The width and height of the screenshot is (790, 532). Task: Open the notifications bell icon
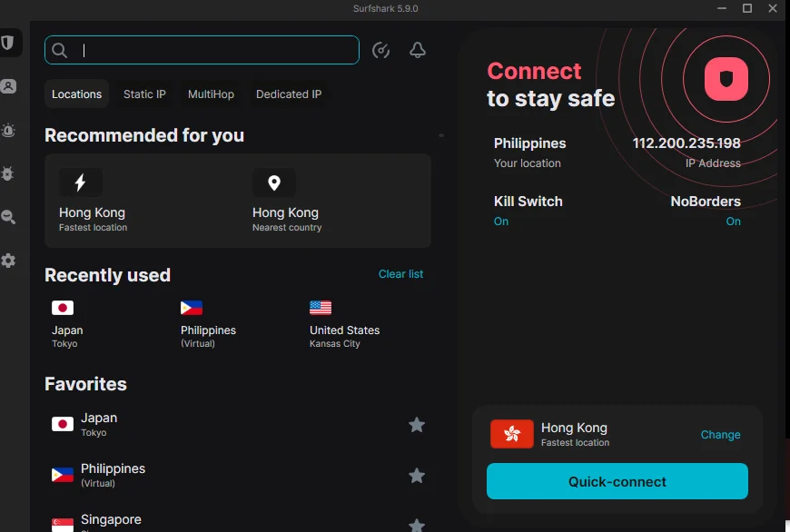point(417,50)
